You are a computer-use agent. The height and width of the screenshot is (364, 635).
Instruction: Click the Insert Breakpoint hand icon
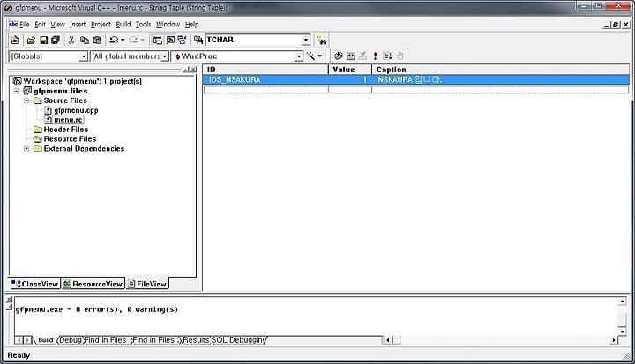point(400,56)
